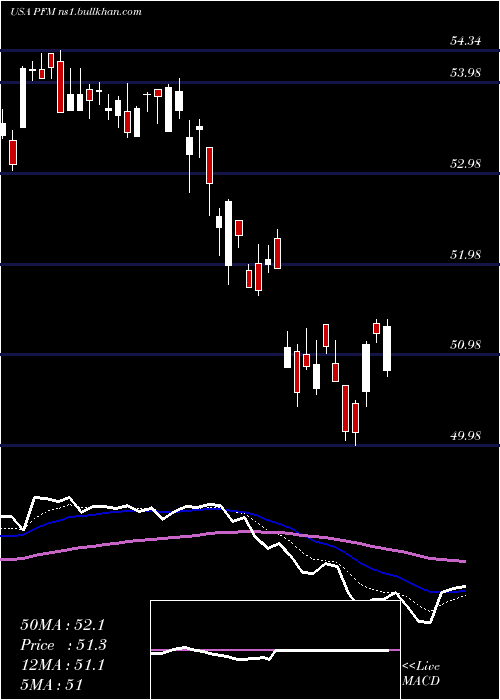Click the Price : 51.3 reading

click(63, 645)
